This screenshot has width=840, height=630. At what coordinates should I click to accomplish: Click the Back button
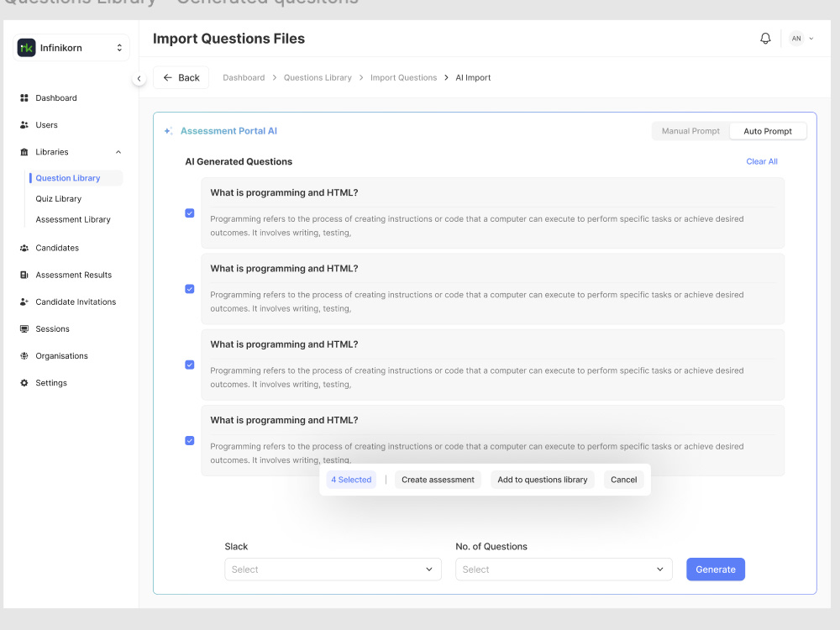pyautogui.click(x=181, y=77)
